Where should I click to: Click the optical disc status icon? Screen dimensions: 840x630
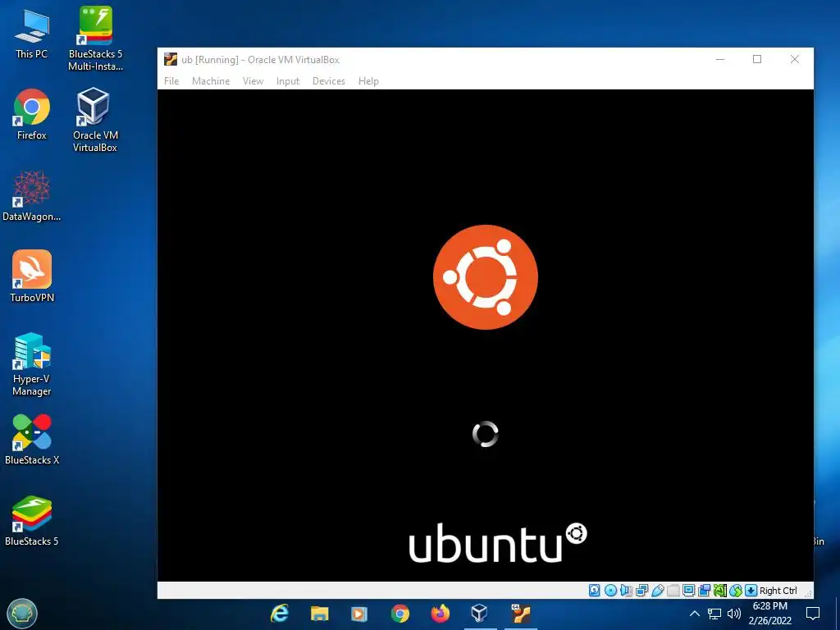click(610, 591)
